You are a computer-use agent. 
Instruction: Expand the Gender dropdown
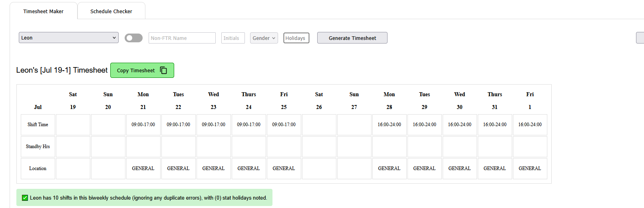tap(264, 38)
